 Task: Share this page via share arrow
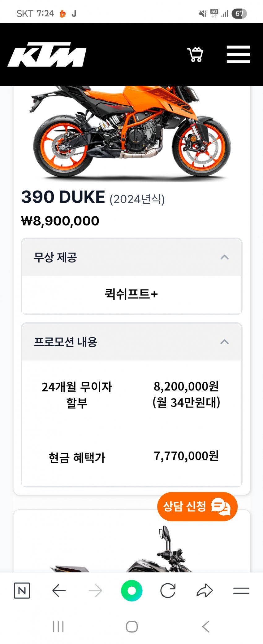point(205,590)
